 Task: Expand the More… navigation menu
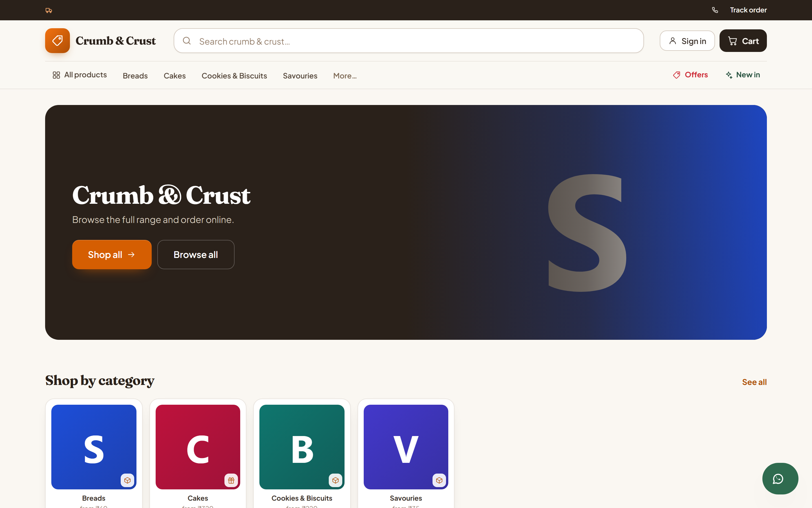pos(345,76)
